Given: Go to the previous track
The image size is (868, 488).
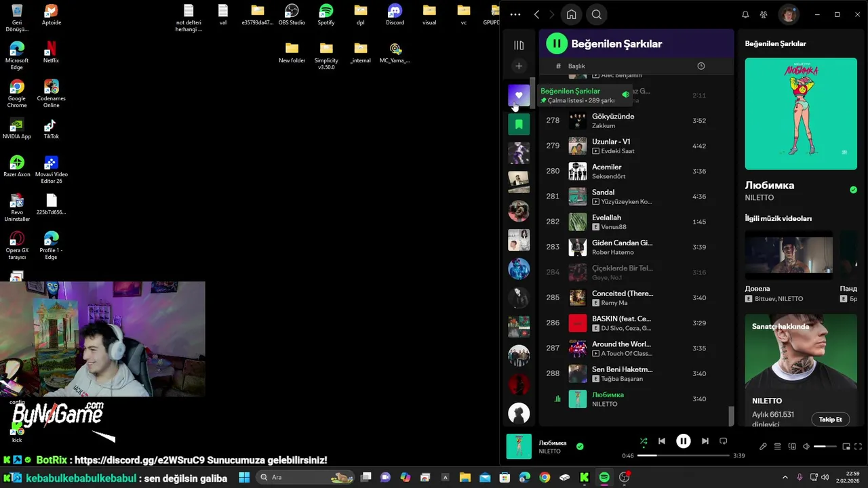Looking at the screenshot, I should pos(662,441).
